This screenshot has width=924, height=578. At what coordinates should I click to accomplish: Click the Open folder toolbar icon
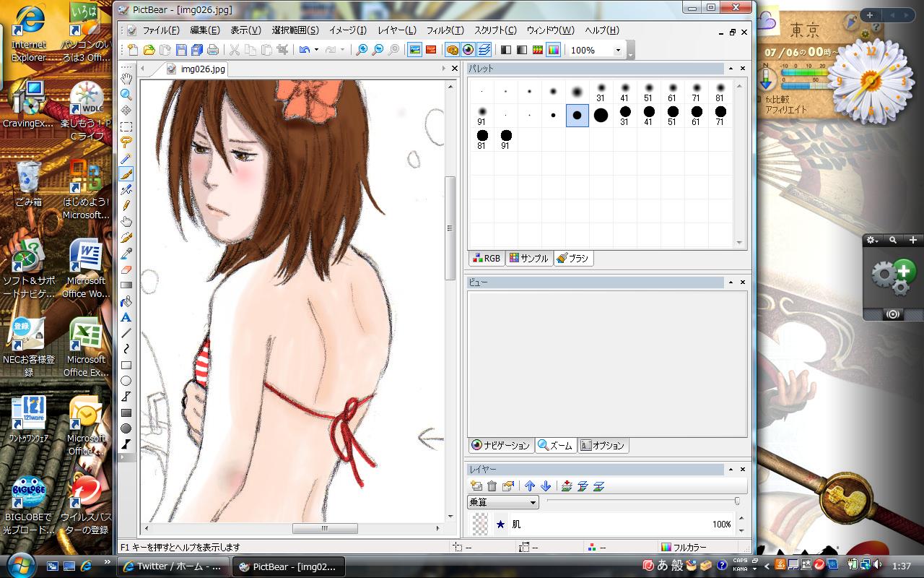[x=149, y=50]
